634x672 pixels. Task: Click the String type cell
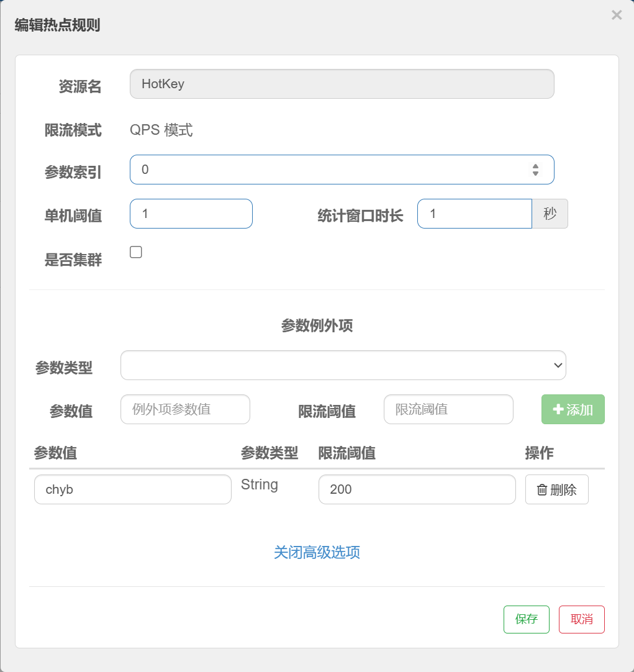pos(259,484)
